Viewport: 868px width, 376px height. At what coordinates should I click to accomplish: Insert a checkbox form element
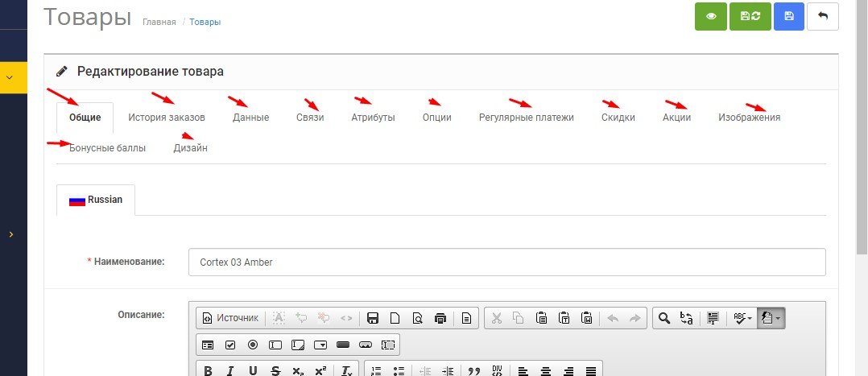tap(230, 345)
